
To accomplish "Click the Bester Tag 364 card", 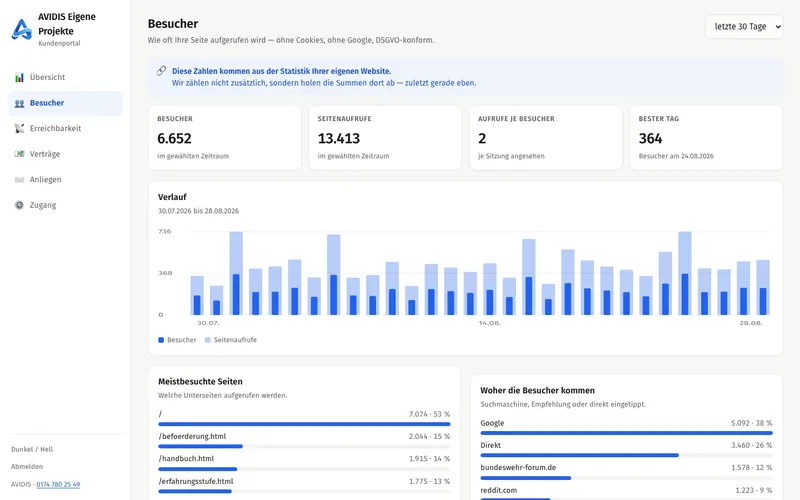I will (x=706, y=138).
